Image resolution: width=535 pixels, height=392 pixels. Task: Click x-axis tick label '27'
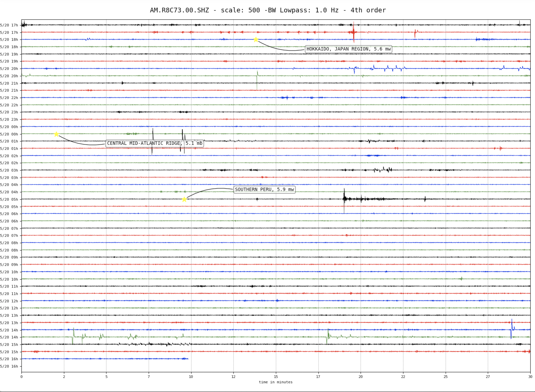coord(488,377)
